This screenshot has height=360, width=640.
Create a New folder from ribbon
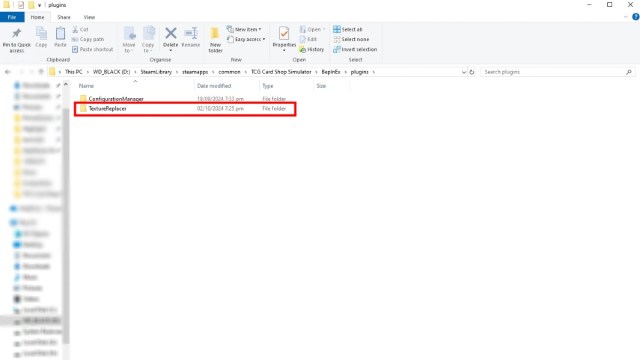[215, 40]
